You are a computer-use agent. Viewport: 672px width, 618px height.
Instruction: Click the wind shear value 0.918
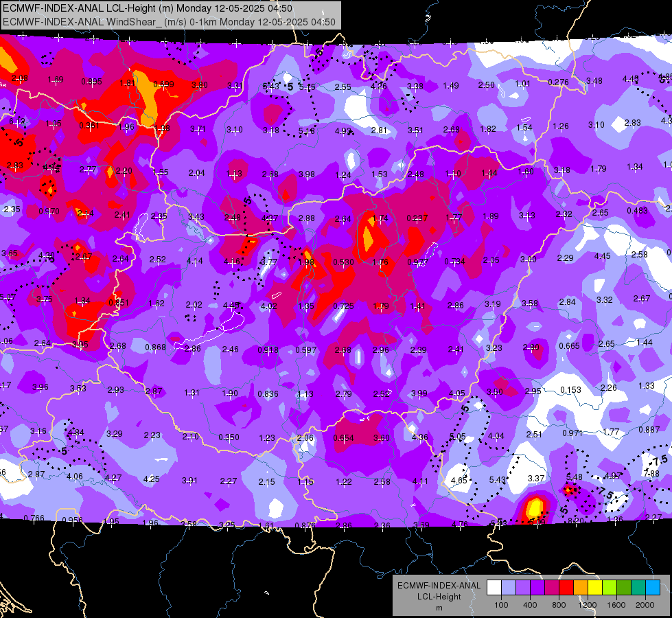tap(268, 350)
